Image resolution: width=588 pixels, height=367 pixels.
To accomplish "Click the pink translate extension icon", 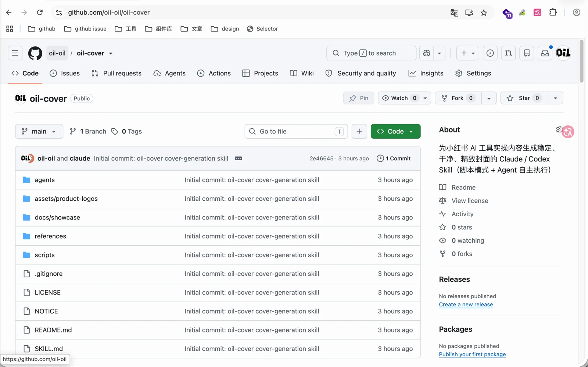I will (x=537, y=13).
